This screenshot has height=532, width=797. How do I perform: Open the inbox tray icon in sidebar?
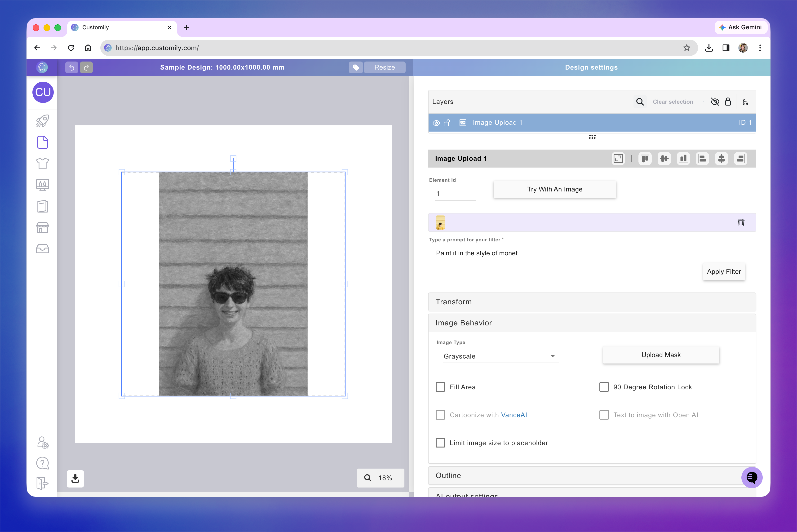point(42,249)
